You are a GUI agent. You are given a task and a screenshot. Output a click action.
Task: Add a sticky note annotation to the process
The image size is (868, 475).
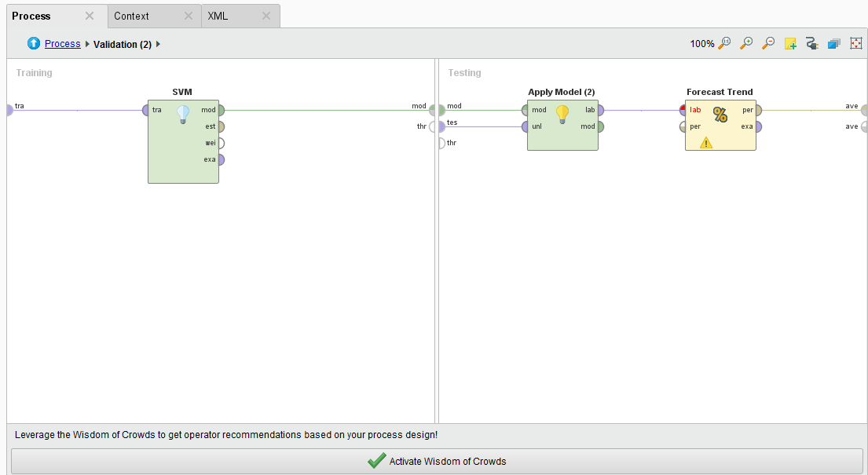(790, 43)
